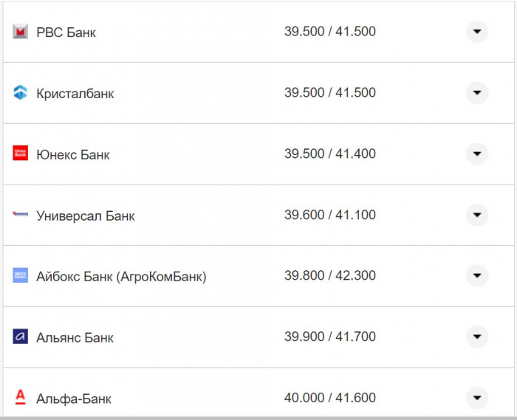Select the 39.500 / 41.400 rate
This screenshot has width=517, height=420.
329,154
